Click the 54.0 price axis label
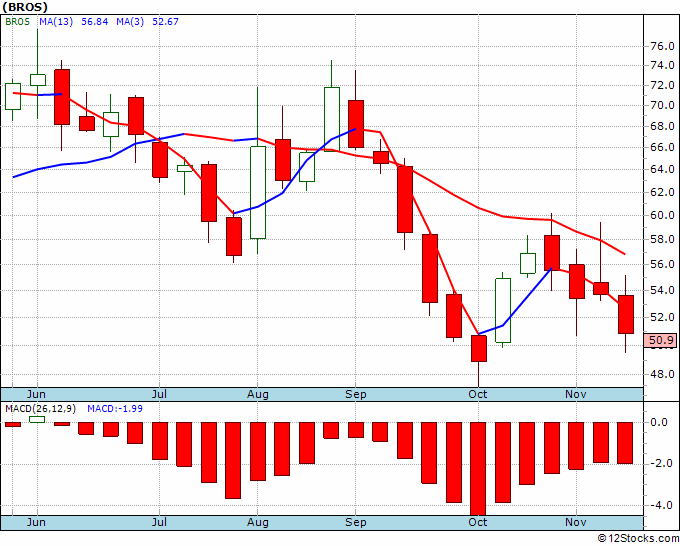This screenshot has height=546, width=680. [662, 291]
